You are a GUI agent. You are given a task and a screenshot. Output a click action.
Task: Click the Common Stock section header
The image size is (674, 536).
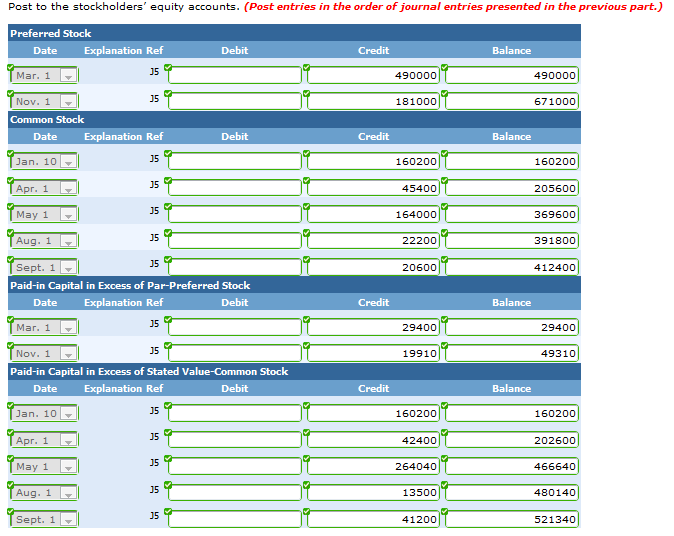[x=294, y=119]
